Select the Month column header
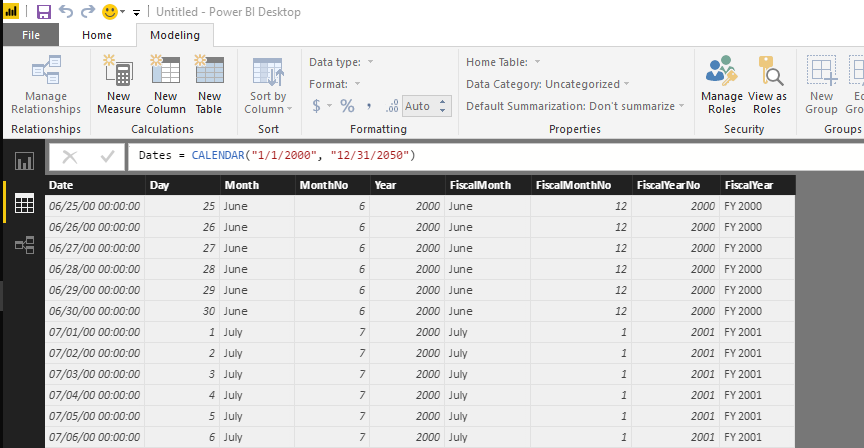 [x=257, y=185]
